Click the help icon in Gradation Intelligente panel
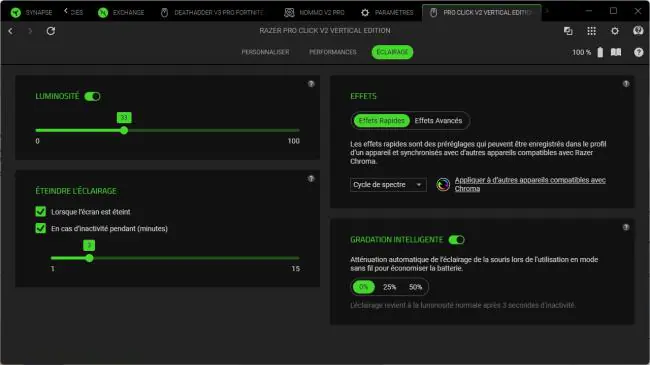This screenshot has height=365, width=650. click(626, 227)
